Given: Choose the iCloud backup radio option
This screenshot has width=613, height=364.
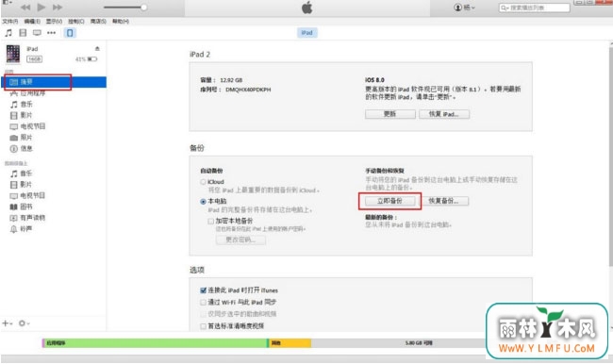Looking at the screenshot, I should [x=203, y=182].
